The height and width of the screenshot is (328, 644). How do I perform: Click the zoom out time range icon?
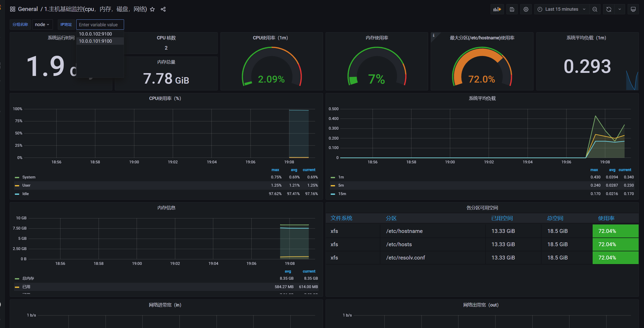coord(595,9)
